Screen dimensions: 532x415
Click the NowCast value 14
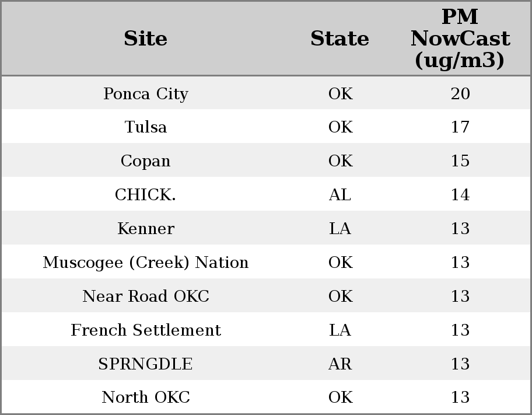coord(460,195)
